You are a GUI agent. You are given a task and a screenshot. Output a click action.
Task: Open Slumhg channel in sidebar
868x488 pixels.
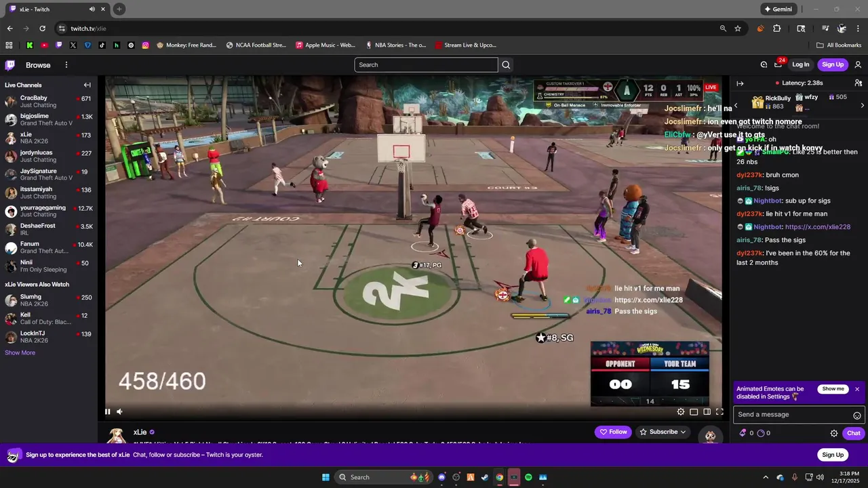tap(49, 300)
